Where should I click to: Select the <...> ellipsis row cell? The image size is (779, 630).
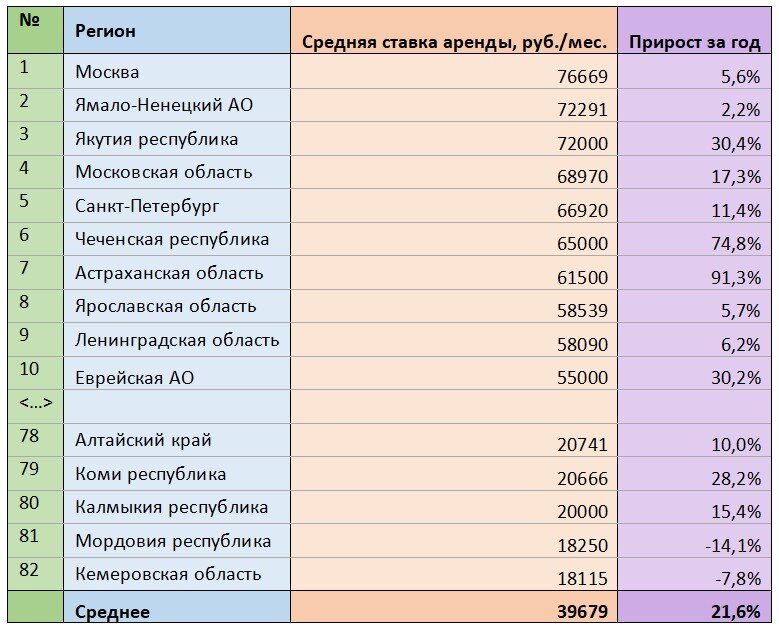pyautogui.click(x=35, y=405)
